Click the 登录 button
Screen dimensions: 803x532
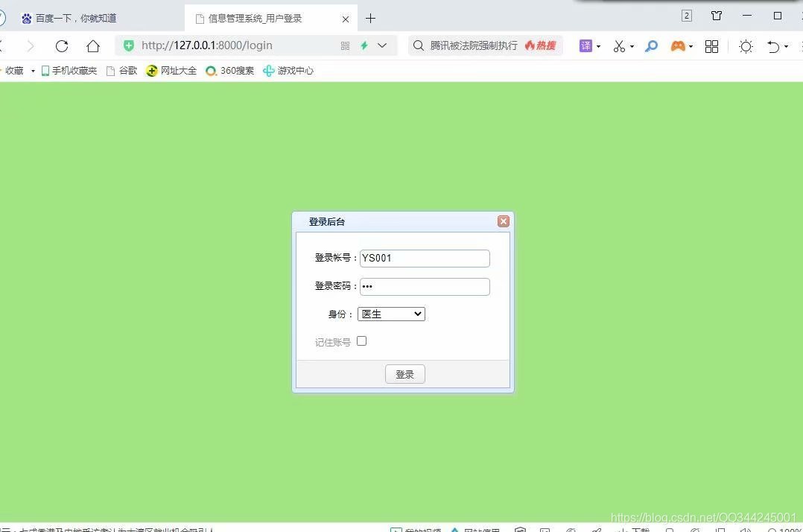click(x=405, y=374)
